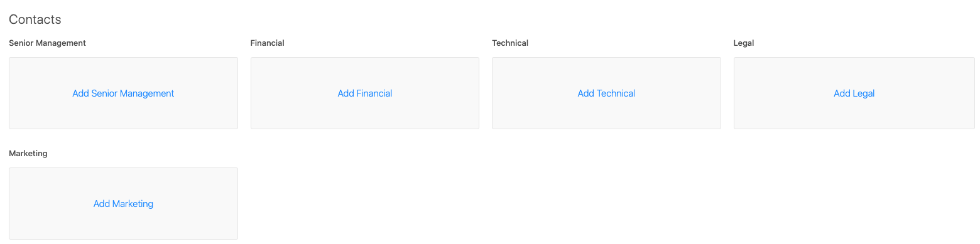Open the Add Technical contact link

pyautogui.click(x=606, y=93)
